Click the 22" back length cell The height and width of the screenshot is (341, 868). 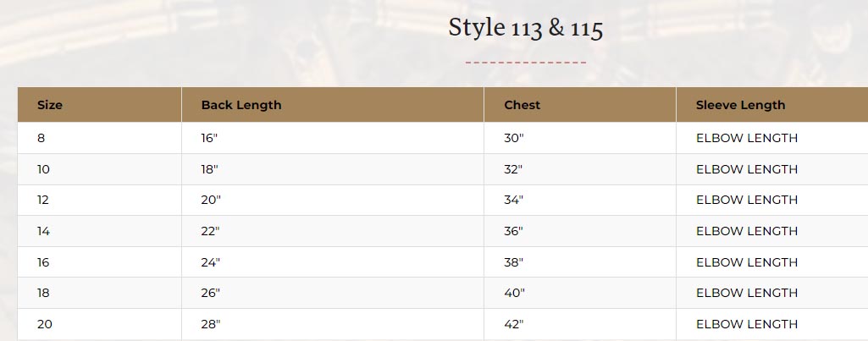tap(211, 231)
